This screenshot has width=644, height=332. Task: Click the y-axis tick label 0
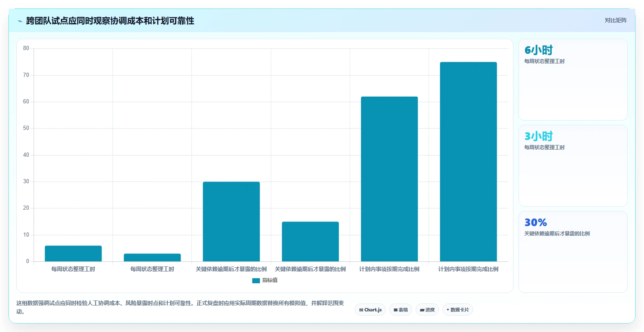(28, 261)
